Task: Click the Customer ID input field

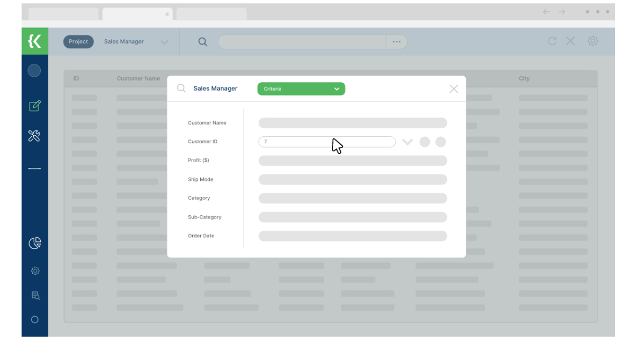Action: pyautogui.click(x=326, y=142)
